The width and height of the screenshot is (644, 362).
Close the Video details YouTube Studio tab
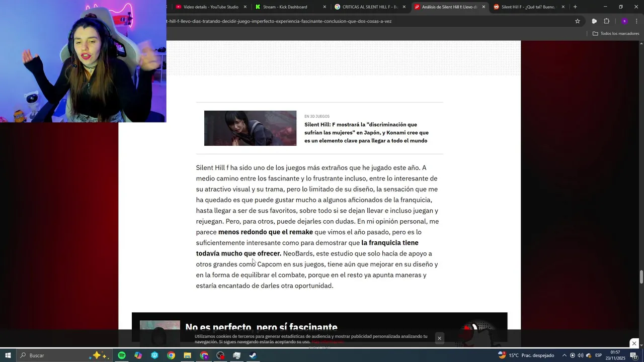pyautogui.click(x=245, y=7)
